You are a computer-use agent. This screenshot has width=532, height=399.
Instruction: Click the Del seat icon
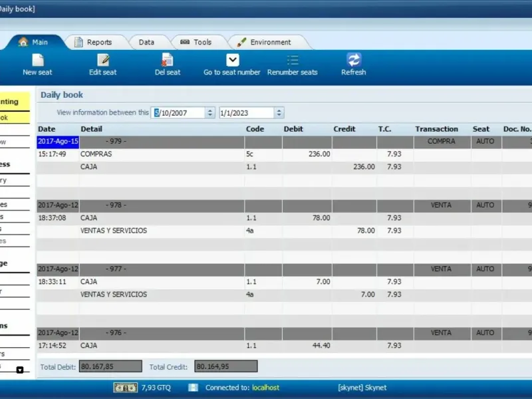168,60
